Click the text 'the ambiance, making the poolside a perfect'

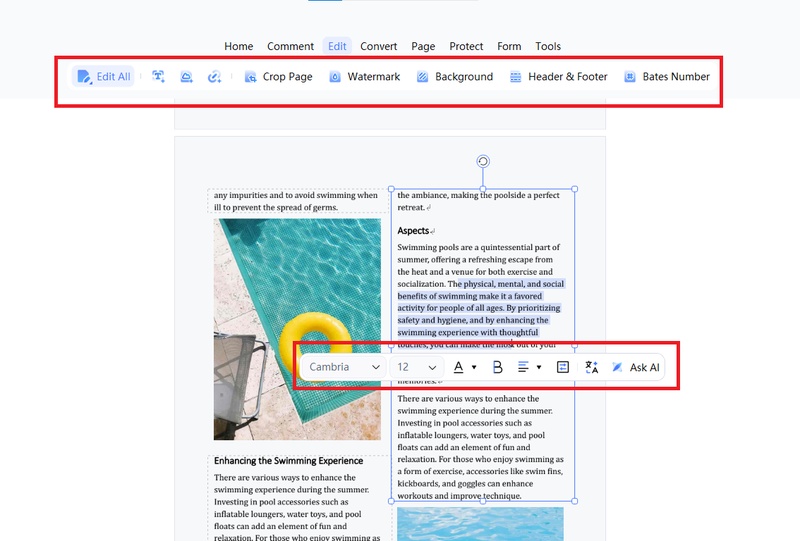tap(479, 195)
